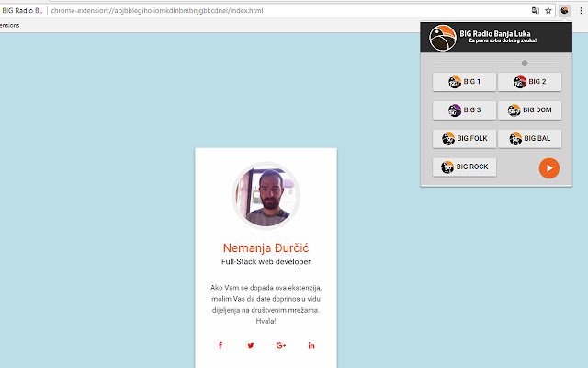Viewport: 588px width, 368px height.
Task: Open the Facebook share icon
Action: (220, 346)
